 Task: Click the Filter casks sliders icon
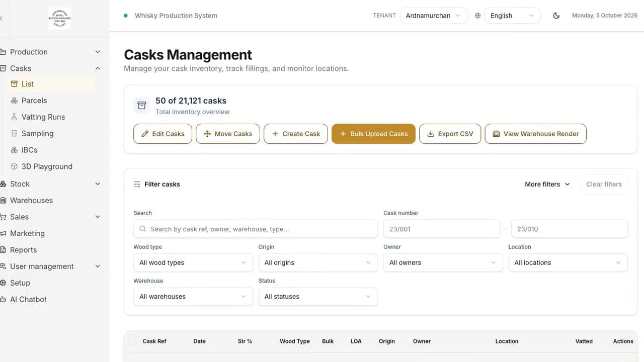[x=137, y=185]
